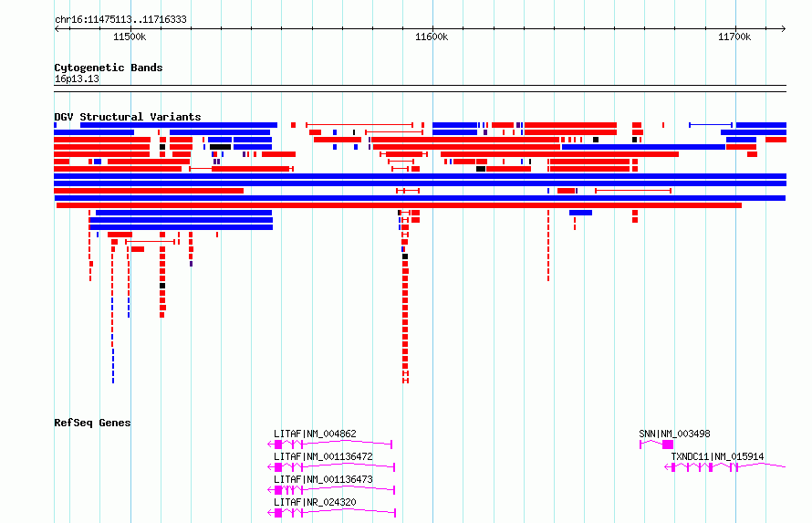
Task: Select the thin blue bracketed variant near 11690k
Action: coord(711,125)
